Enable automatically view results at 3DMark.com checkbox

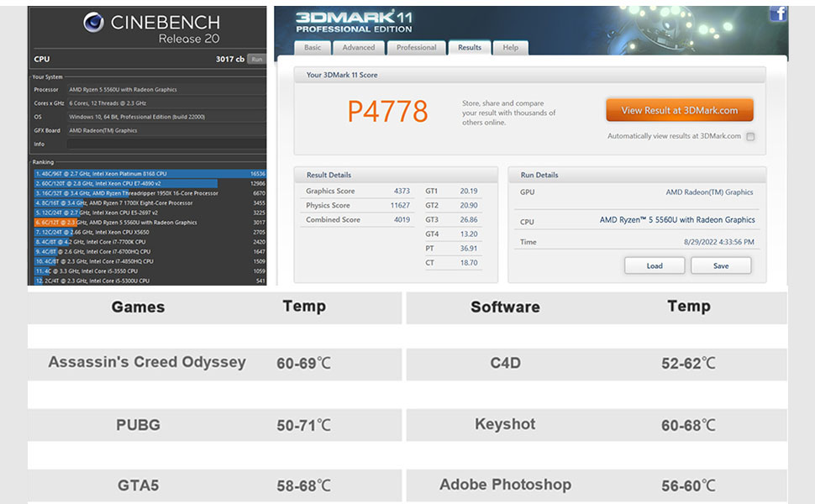click(x=750, y=137)
